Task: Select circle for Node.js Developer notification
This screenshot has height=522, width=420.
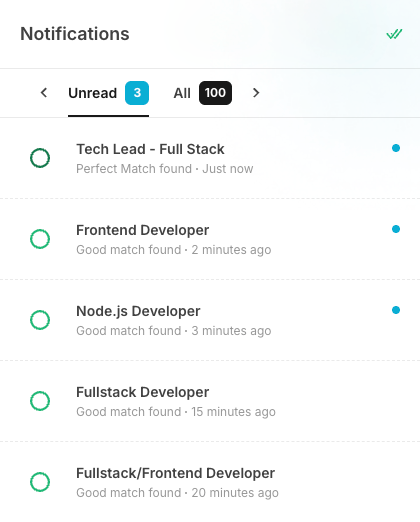Action: (x=40, y=320)
